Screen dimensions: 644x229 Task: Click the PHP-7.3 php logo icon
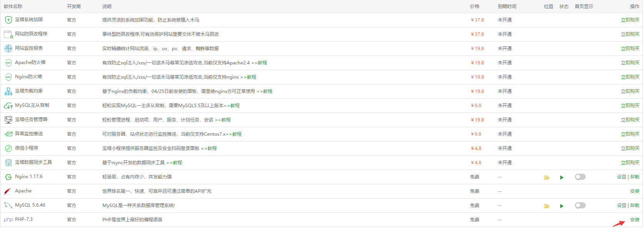(8, 220)
